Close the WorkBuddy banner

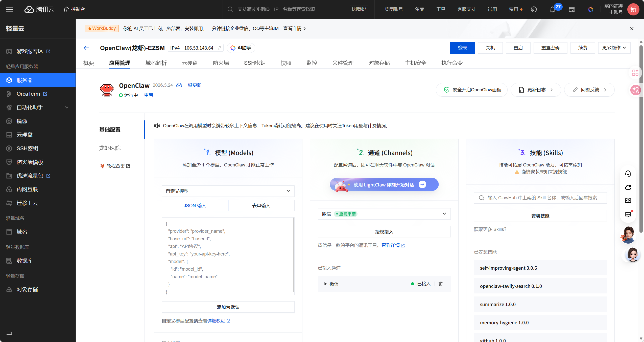pyautogui.click(x=632, y=29)
